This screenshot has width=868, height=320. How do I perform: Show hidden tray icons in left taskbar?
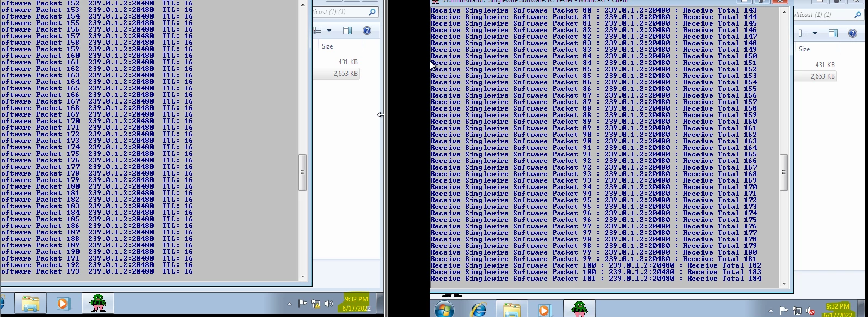coord(290,304)
